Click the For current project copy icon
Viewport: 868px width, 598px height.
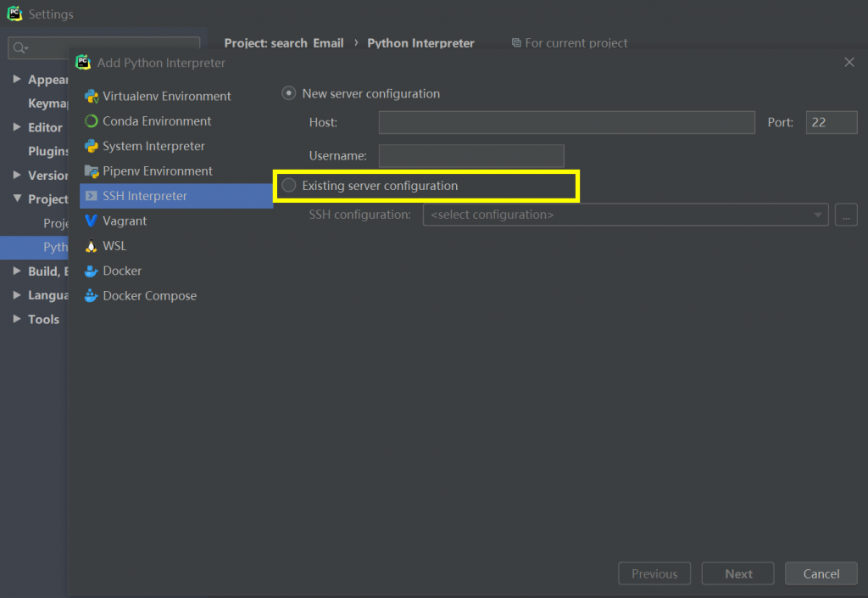click(x=516, y=42)
